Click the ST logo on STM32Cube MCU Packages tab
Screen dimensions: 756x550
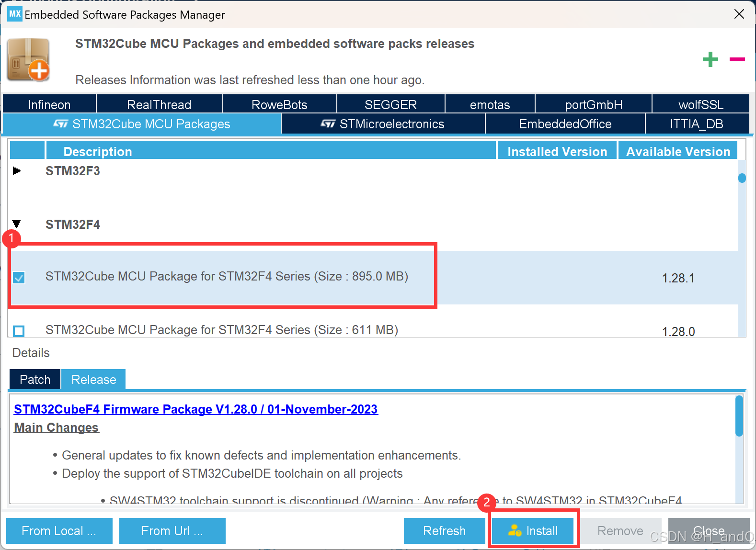click(x=60, y=124)
